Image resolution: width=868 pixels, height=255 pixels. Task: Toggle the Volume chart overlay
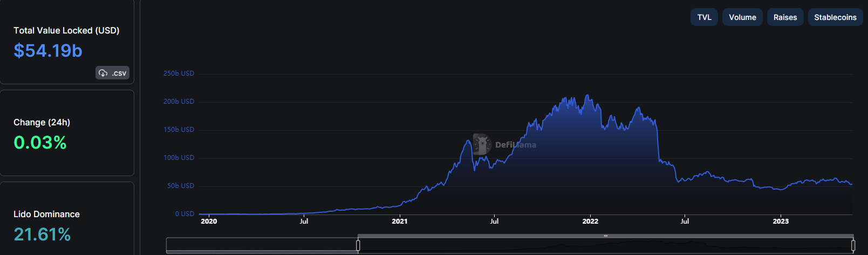click(742, 17)
